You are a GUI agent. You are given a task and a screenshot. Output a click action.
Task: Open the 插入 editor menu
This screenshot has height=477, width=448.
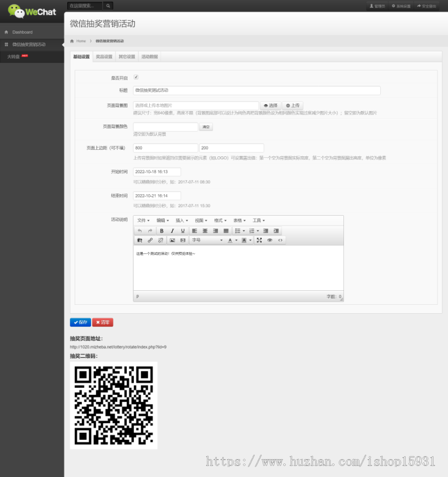coord(182,220)
